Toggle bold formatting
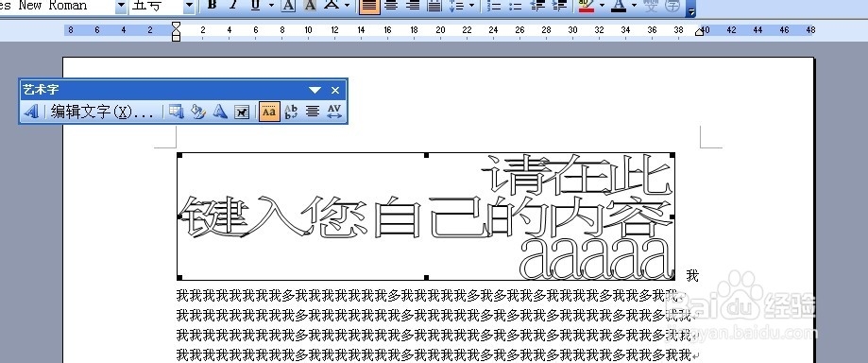Image resolution: width=868 pixels, height=363 pixels. click(x=212, y=6)
